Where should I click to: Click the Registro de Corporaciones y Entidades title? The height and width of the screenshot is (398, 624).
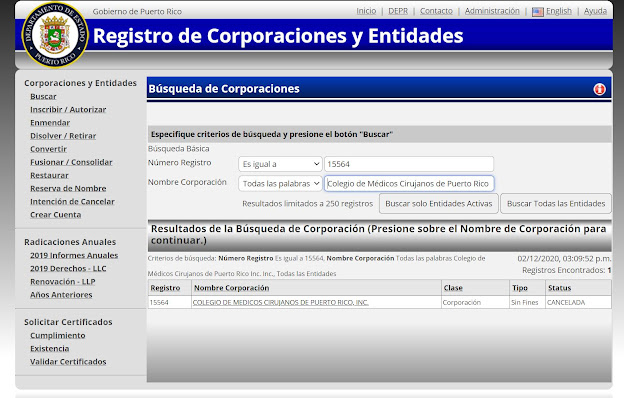click(x=278, y=36)
